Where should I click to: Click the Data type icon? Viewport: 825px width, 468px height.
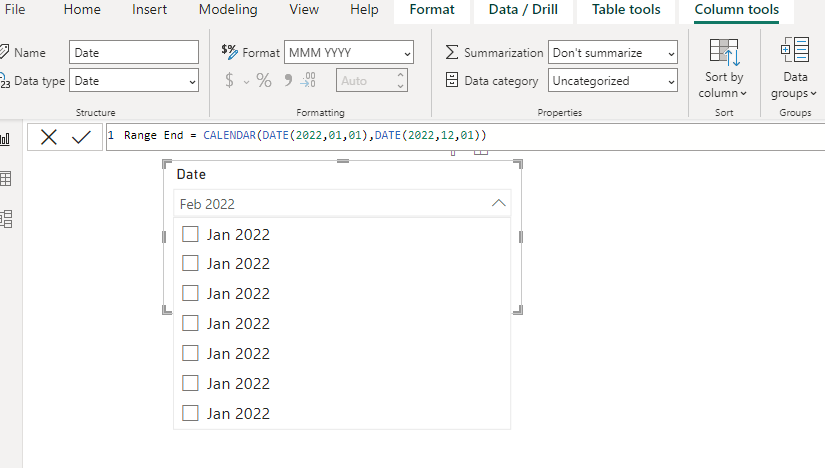pos(5,81)
